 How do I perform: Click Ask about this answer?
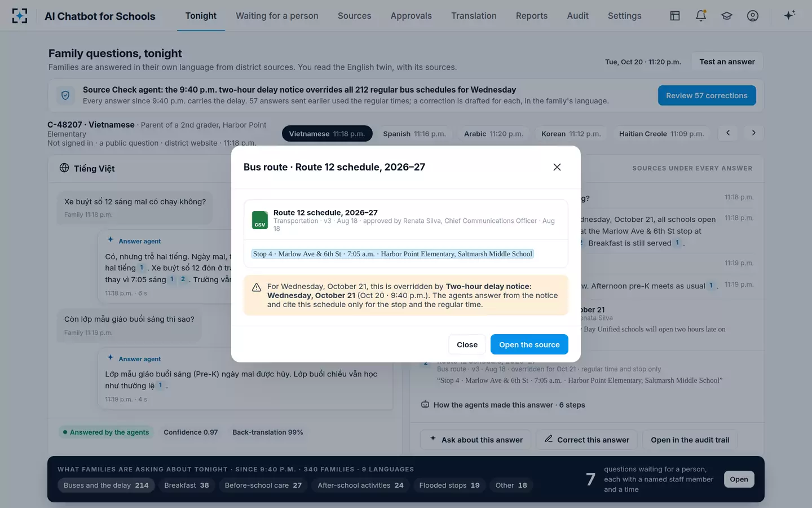pyautogui.click(x=476, y=440)
